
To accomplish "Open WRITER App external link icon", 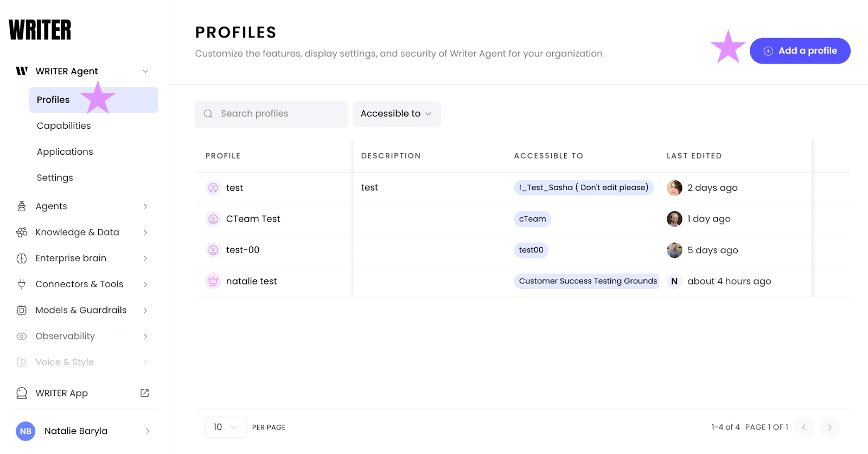I will [x=145, y=393].
